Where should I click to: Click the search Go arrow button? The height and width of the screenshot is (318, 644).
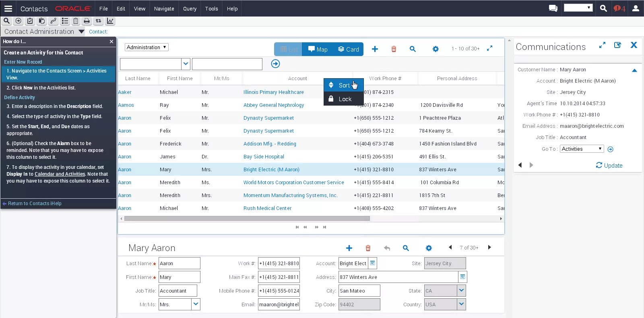coord(275,64)
